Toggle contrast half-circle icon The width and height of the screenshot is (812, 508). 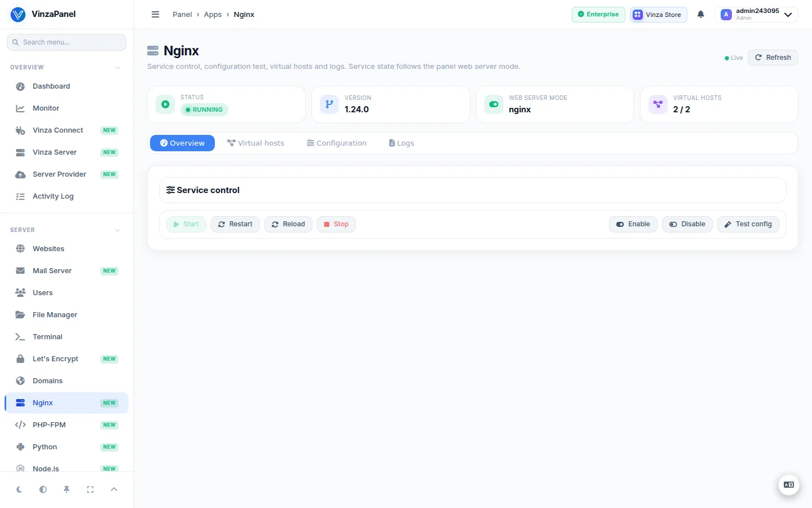[x=43, y=489]
